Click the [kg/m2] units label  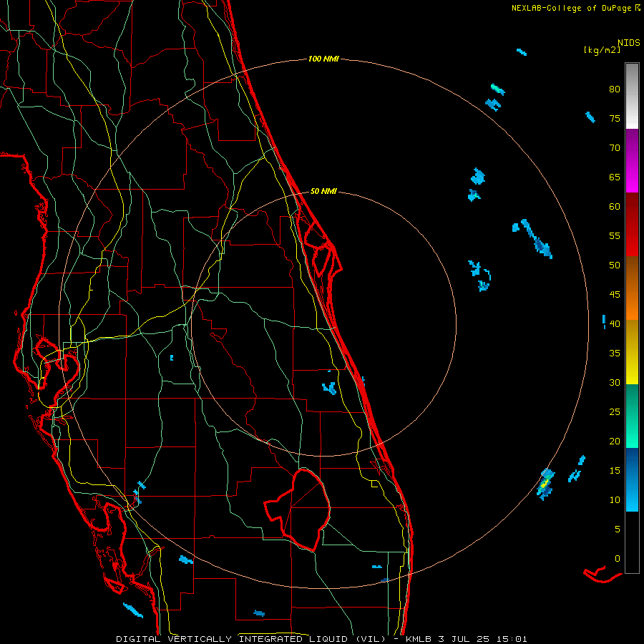pyautogui.click(x=602, y=50)
